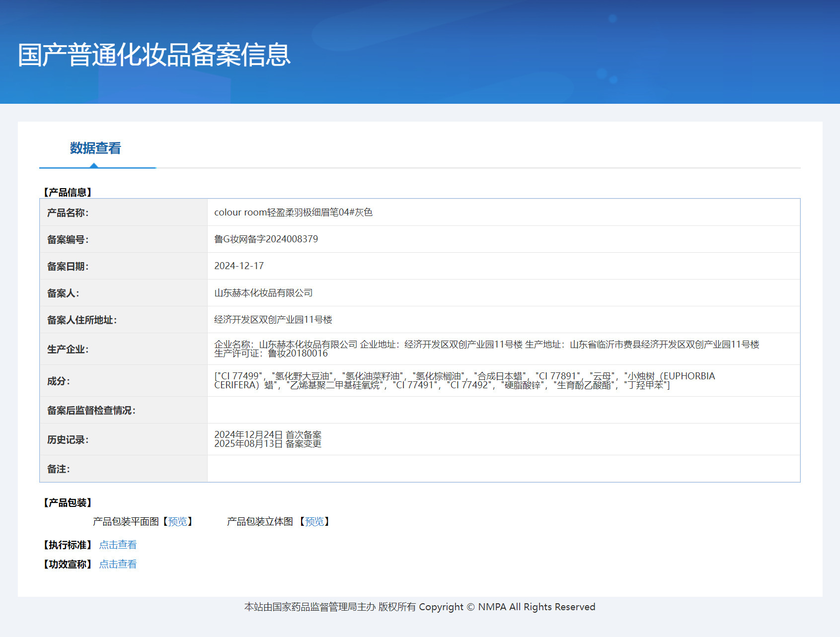Viewport: 840px width, 637px height.
Task: Click the filer address 经济开发区双创产业园11号楼
Action: [273, 319]
